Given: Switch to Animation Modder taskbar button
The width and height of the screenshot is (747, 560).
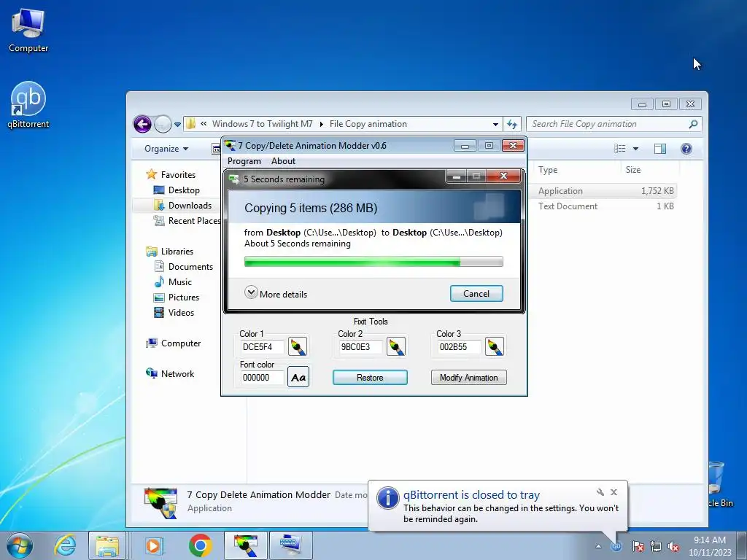Looking at the screenshot, I should pyautogui.click(x=246, y=545).
